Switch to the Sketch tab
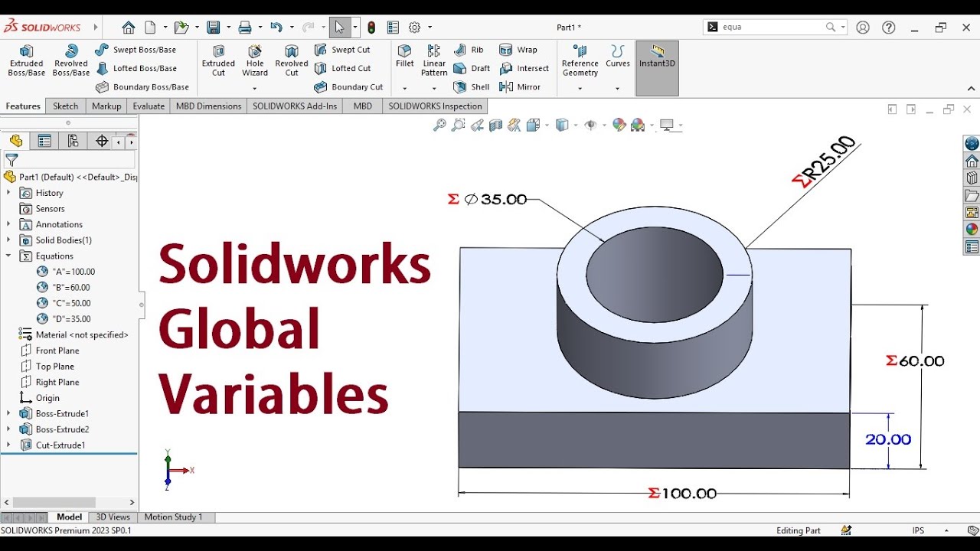980x551 pixels. point(66,106)
